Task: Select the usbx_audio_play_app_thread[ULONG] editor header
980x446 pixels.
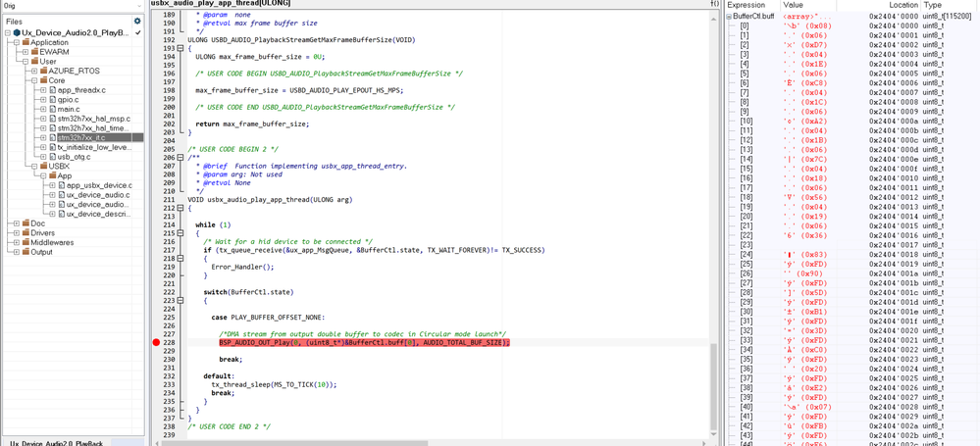Action: pyautogui.click(x=221, y=3)
